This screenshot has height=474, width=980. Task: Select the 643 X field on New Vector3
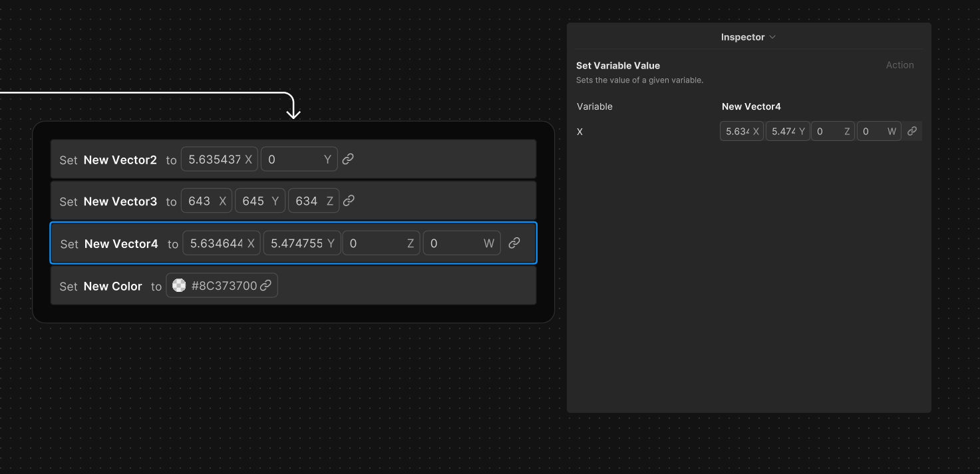(206, 200)
